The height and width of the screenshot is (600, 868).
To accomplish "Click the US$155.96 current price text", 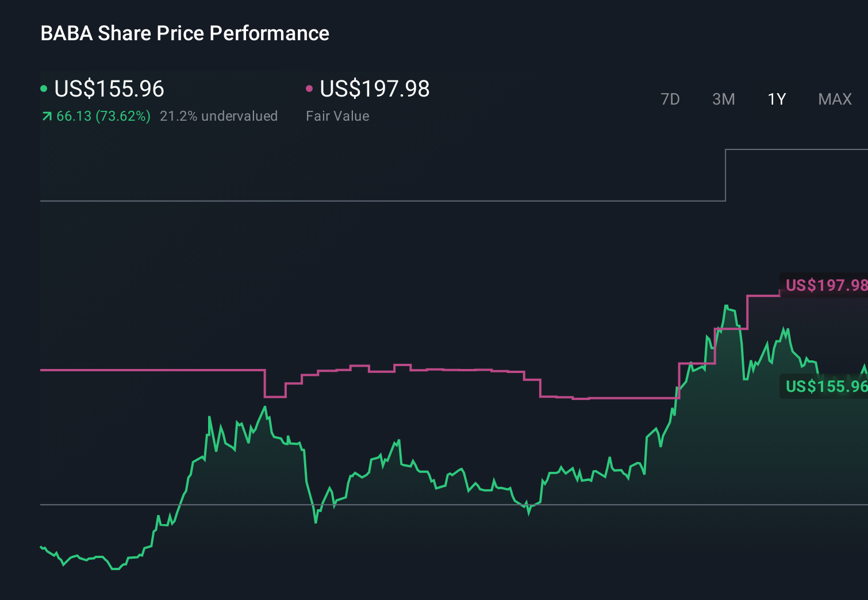I will coord(109,89).
